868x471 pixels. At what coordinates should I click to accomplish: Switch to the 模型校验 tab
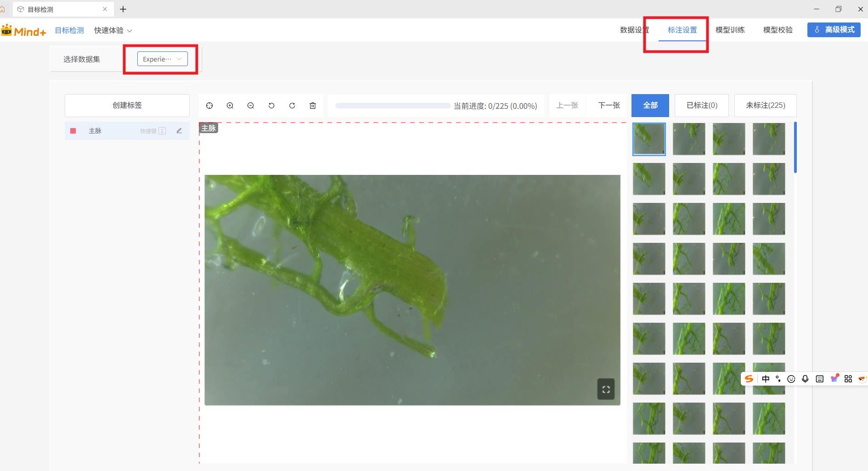click(778, 30)
